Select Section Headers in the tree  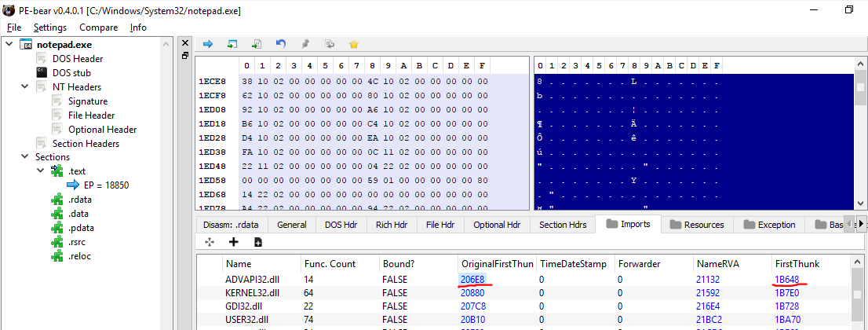pyautogui.click(x=86, y=144)
